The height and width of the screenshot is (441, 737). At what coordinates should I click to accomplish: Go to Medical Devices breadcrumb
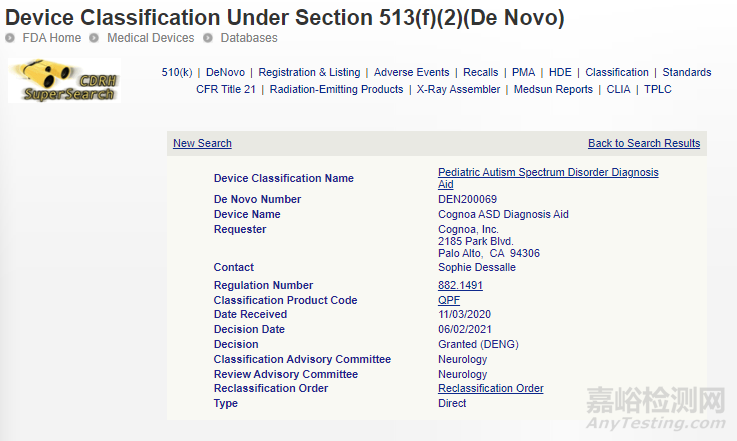coord(150,38)
